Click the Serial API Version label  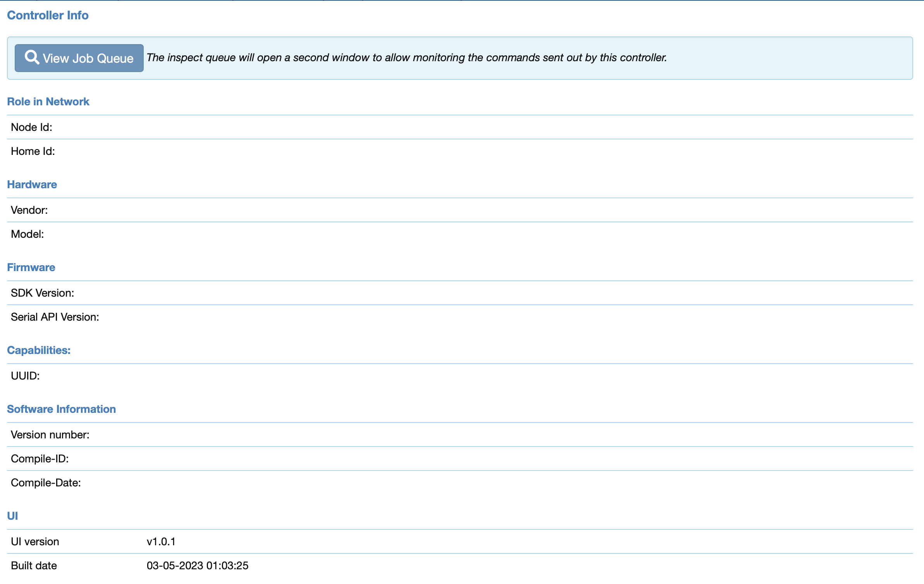(x=55, y=317)
